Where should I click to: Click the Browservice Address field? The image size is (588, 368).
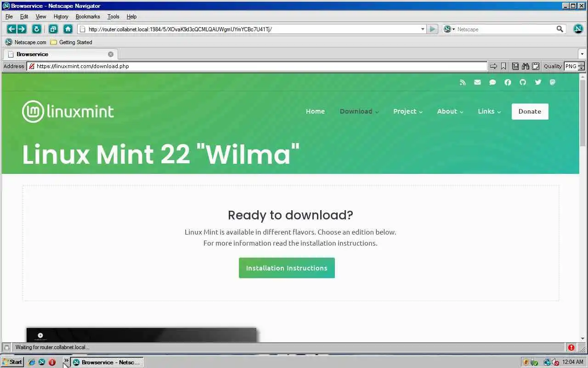point(257,66)
